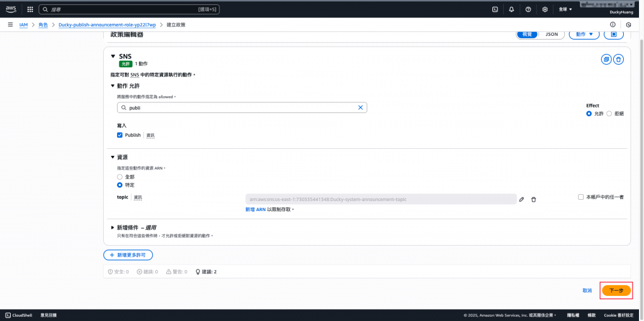Switch to the JSON editor tab
Viewport: 644px width, 321px height.
(552, 35)
